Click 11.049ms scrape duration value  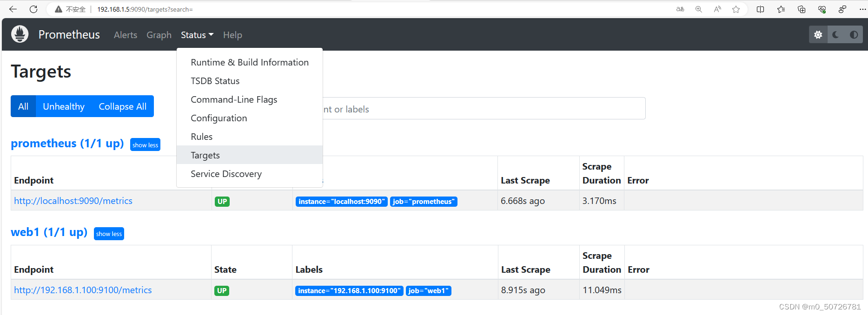602,290
